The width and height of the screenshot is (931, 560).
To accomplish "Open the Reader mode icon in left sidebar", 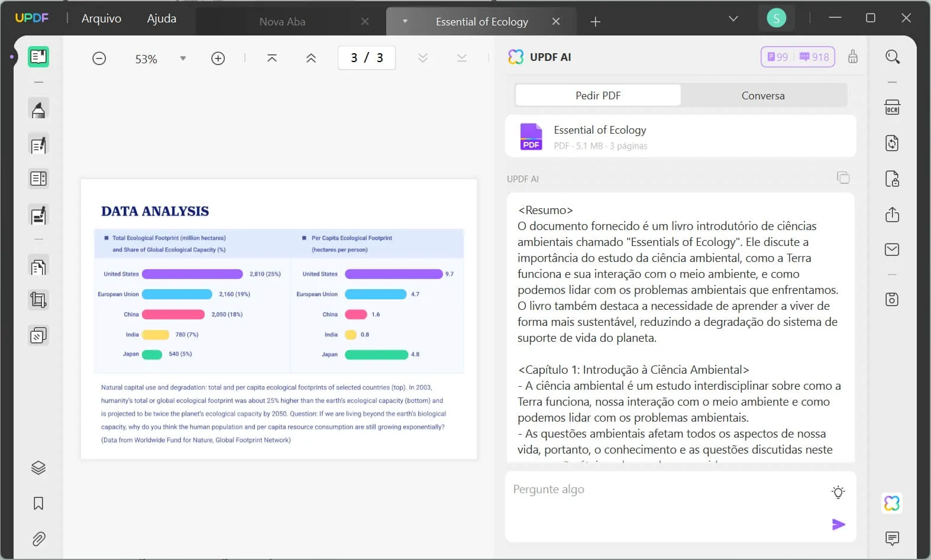I will click(38, 57).
